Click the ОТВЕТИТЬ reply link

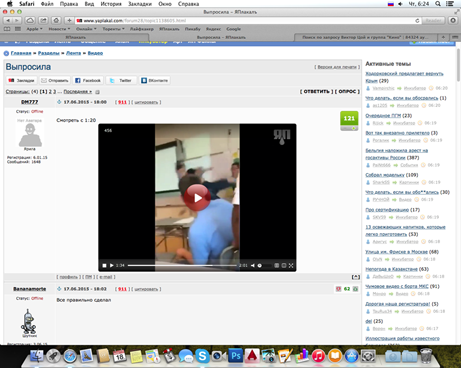(x=316, y=91)
